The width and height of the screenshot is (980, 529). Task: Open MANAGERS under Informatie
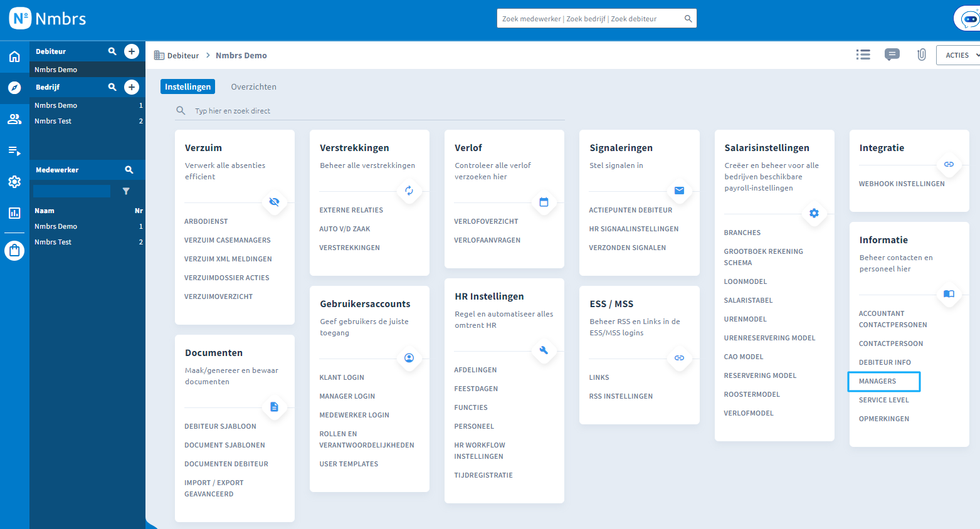877,381
